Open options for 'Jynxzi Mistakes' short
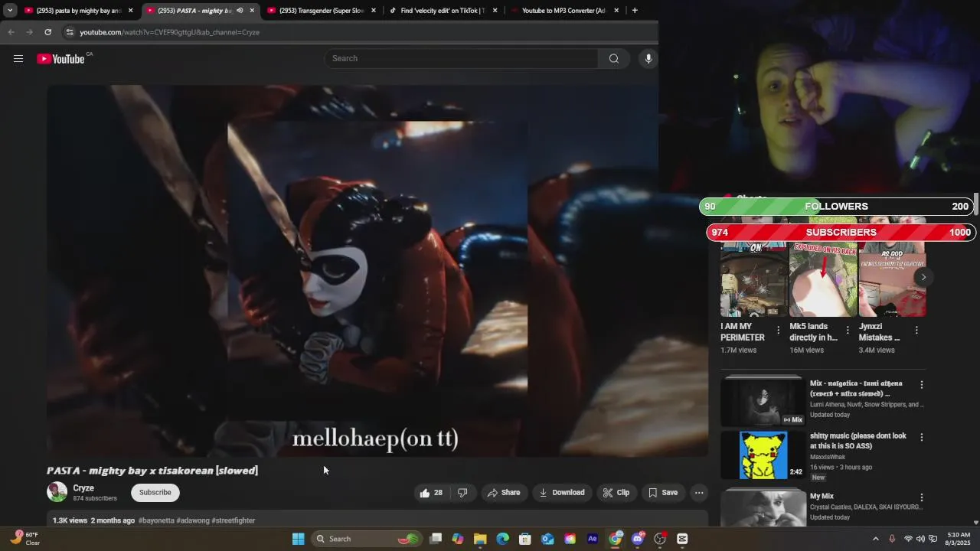Image resolution: width=980 pixels, height=551 pixels. (x=916, y=331)
